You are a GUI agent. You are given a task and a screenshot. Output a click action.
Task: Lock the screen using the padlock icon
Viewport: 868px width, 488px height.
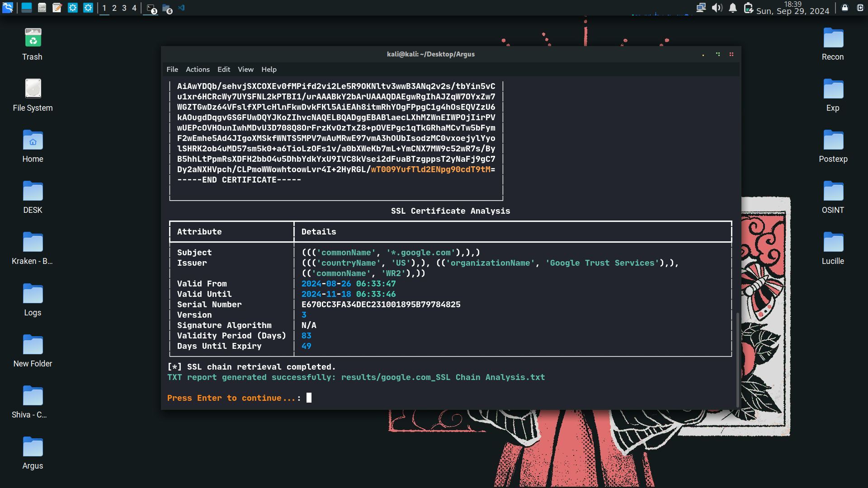point(844,8)
